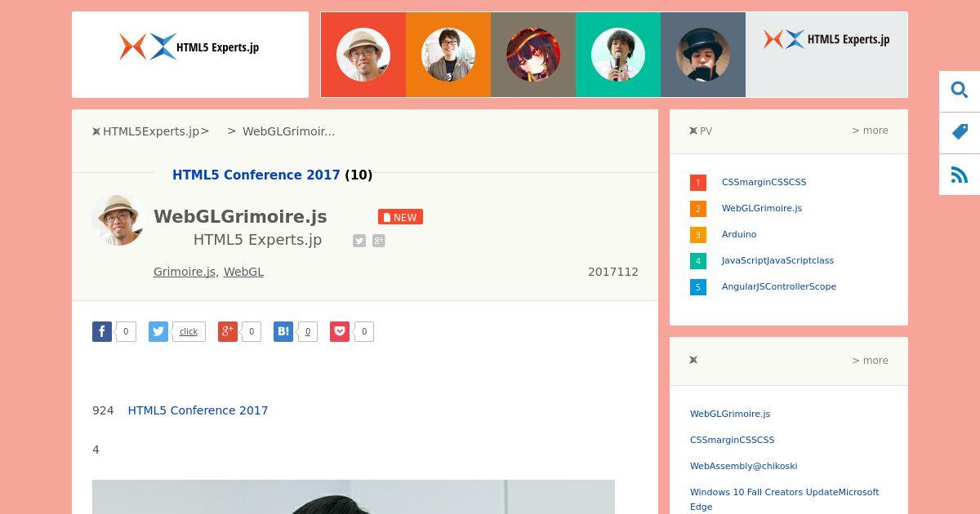Click HTML5 Experts.jp logo in banner
Viewport: 980px width, 514px height.
(826, 39)
